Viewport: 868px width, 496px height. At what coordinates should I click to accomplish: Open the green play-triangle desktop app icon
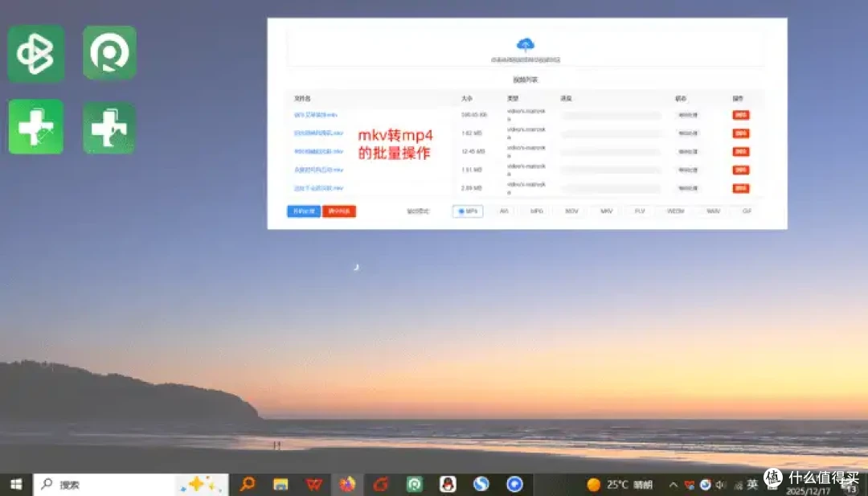[36, 53]
